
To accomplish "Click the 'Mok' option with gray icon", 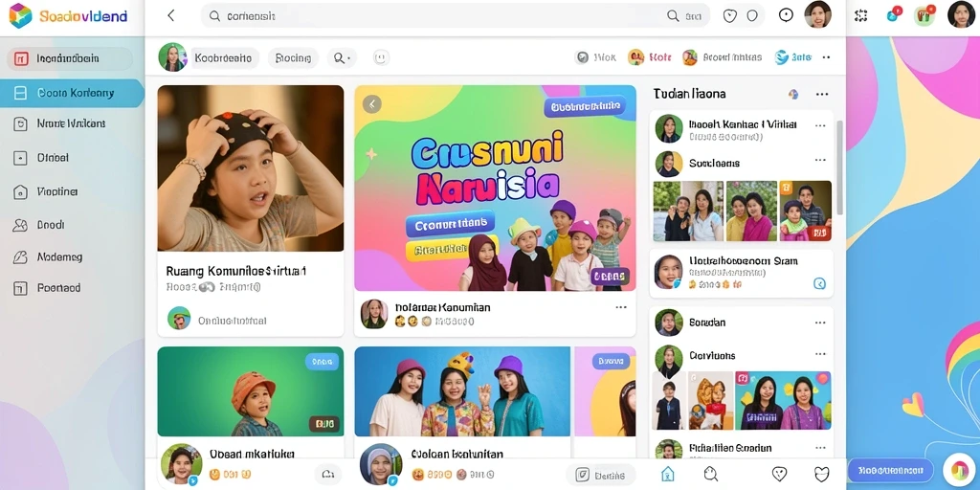I will pos(596,57).
